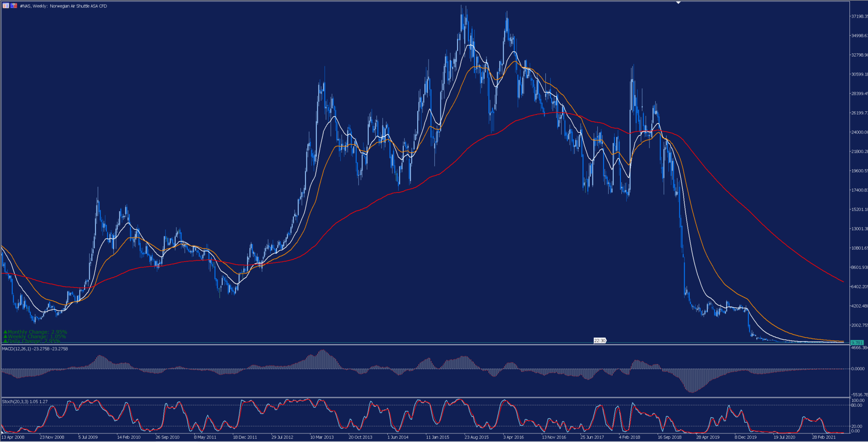Click the 10 Mar 2013 date label
Viewport: 868px width, 442px height.
[322, 437]
